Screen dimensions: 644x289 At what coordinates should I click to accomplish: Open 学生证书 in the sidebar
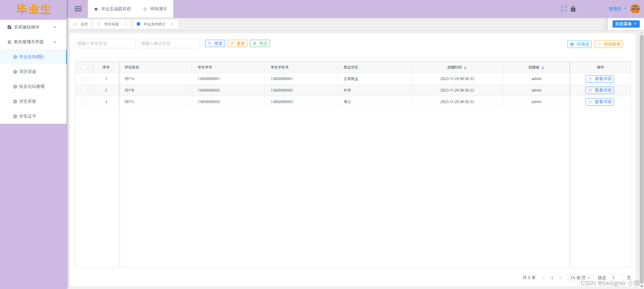coord(33,116)
